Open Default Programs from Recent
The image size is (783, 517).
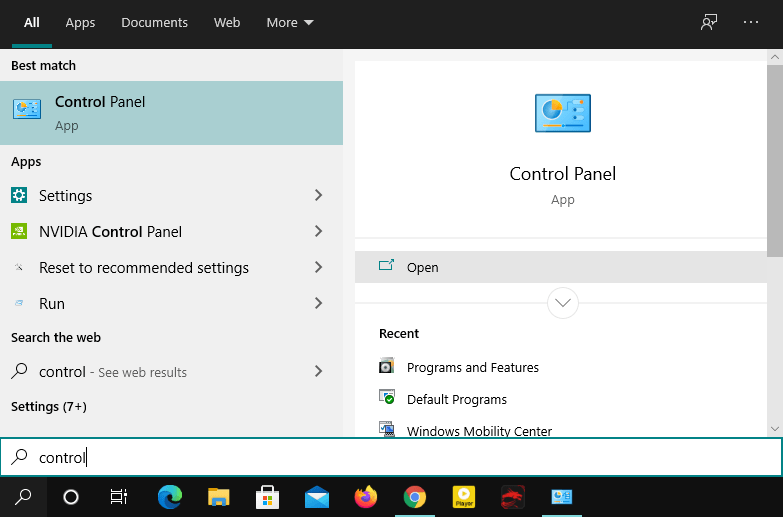click(456, 399)
